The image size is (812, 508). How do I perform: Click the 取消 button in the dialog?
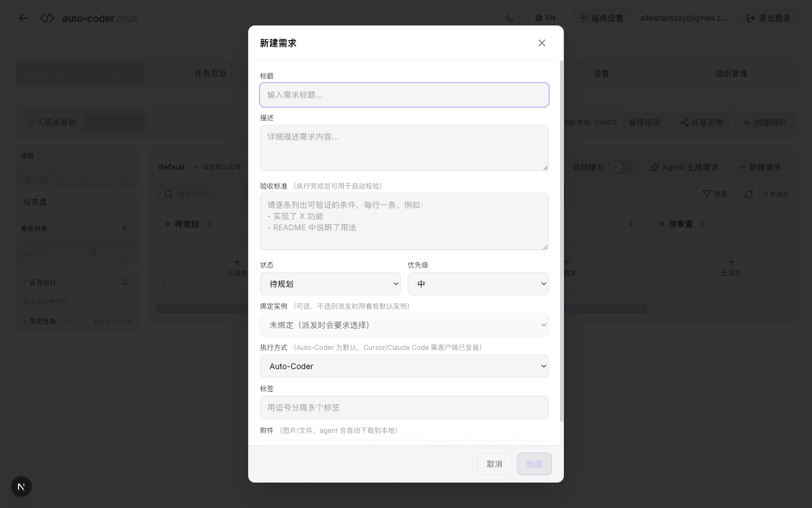pyautogui.click(x=495, y=464)
